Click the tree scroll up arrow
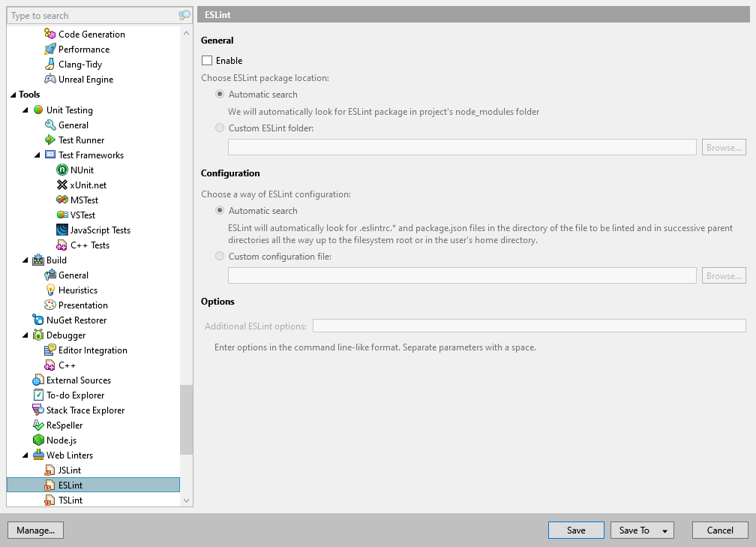Image resolution: width=756 pixels, height=547 pixels. coord(186,33)
